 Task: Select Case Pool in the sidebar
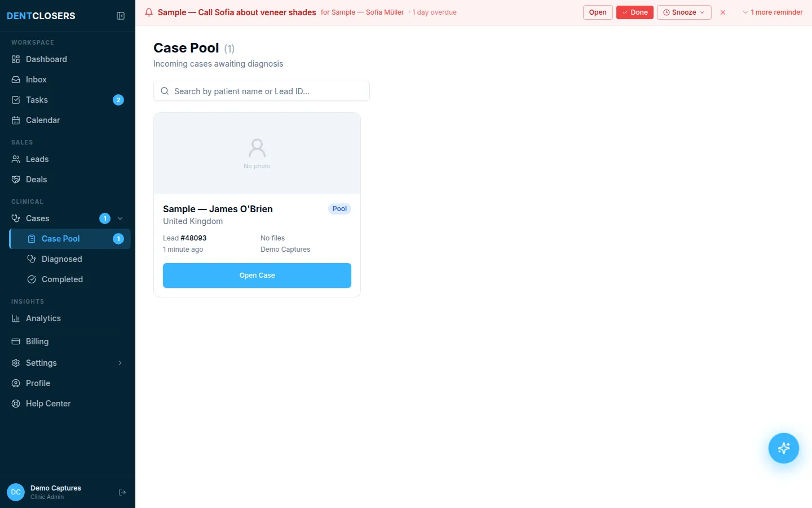(x=70, y=239)
